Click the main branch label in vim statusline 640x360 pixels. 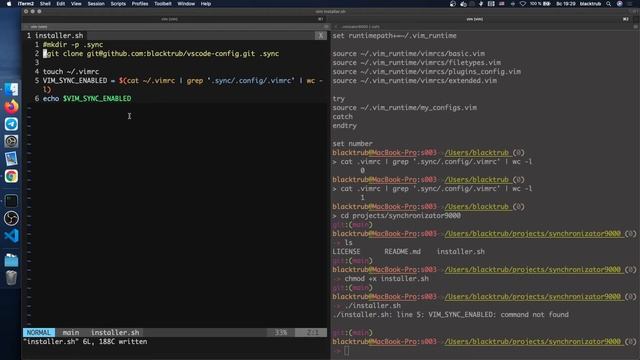pos(71,332)
